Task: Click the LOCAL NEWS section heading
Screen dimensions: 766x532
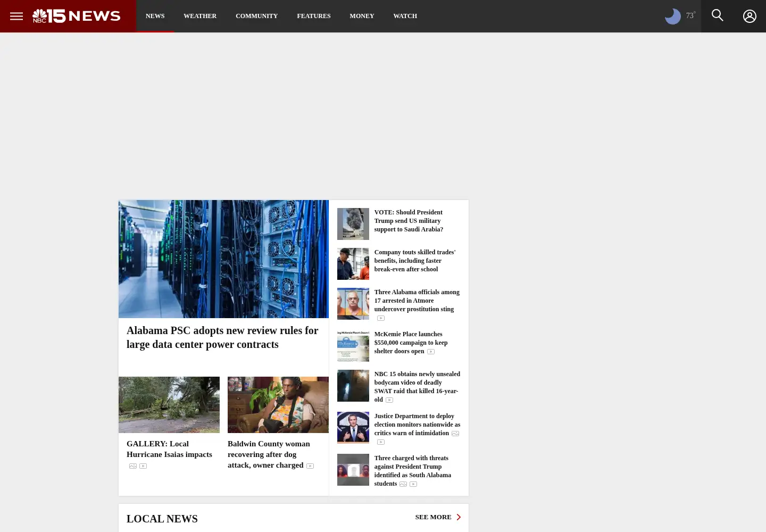Action: [162, 519]
